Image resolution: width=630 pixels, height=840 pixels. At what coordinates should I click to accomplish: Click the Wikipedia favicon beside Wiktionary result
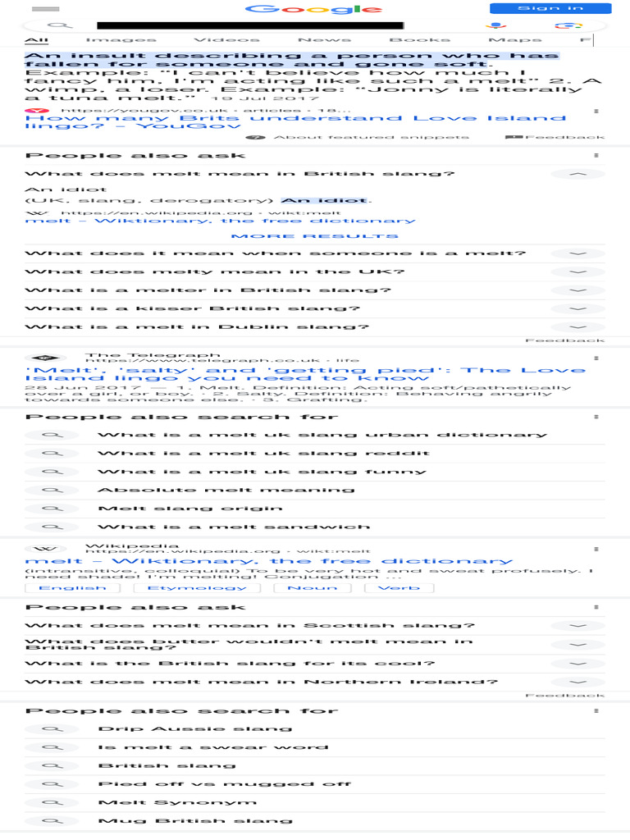tap(46, 549)
